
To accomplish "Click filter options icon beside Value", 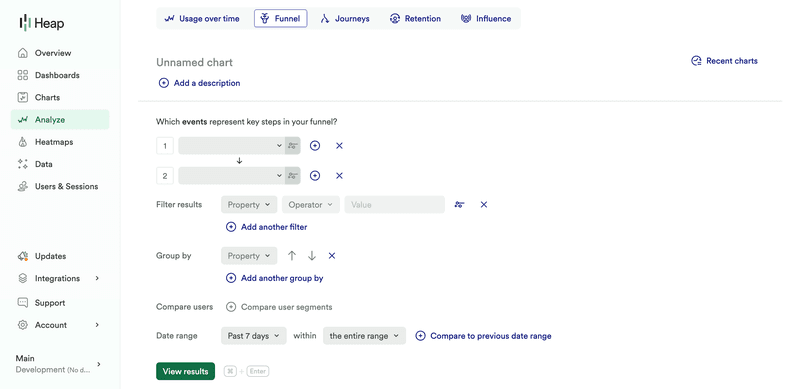I will click(x=460, y=205).
